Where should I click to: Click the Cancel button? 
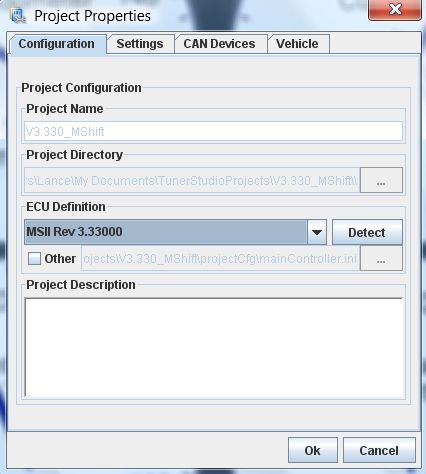[x=379, y=451]
